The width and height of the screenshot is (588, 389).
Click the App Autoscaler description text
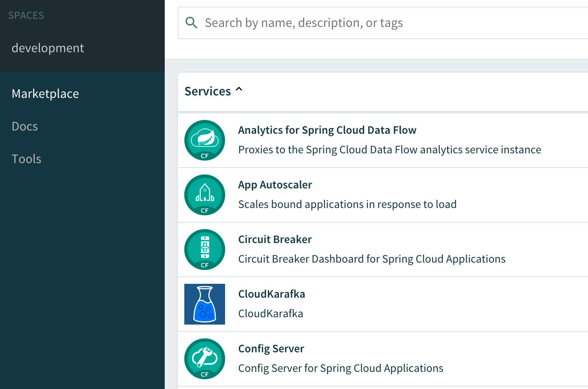347,204
